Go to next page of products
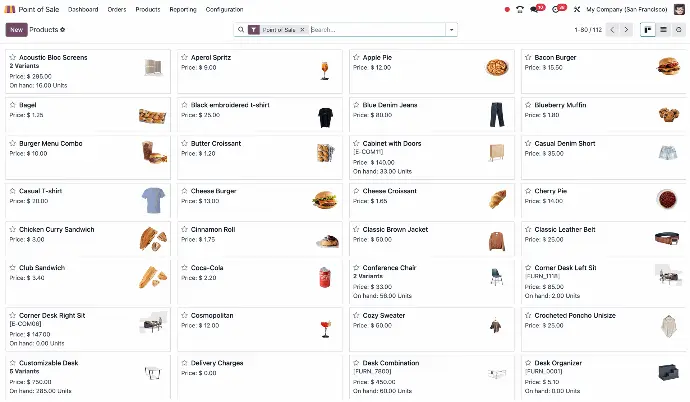 627,30
